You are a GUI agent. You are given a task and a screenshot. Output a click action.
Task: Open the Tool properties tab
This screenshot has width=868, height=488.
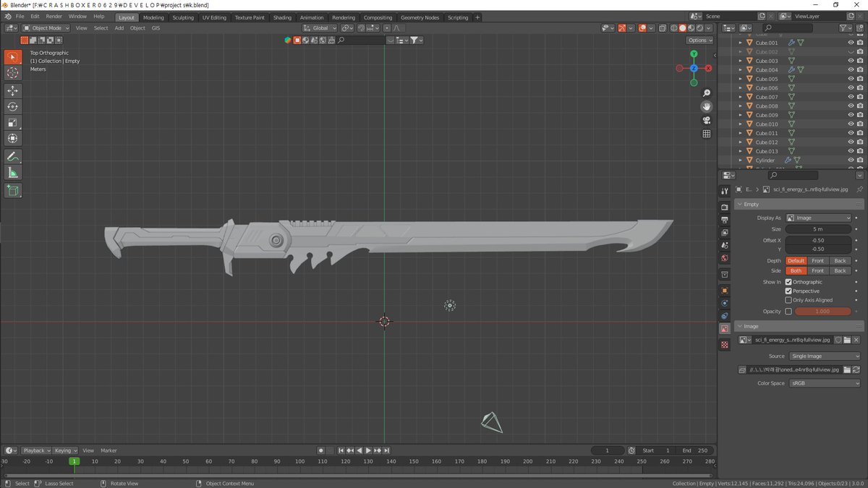[x=725, y=191]
